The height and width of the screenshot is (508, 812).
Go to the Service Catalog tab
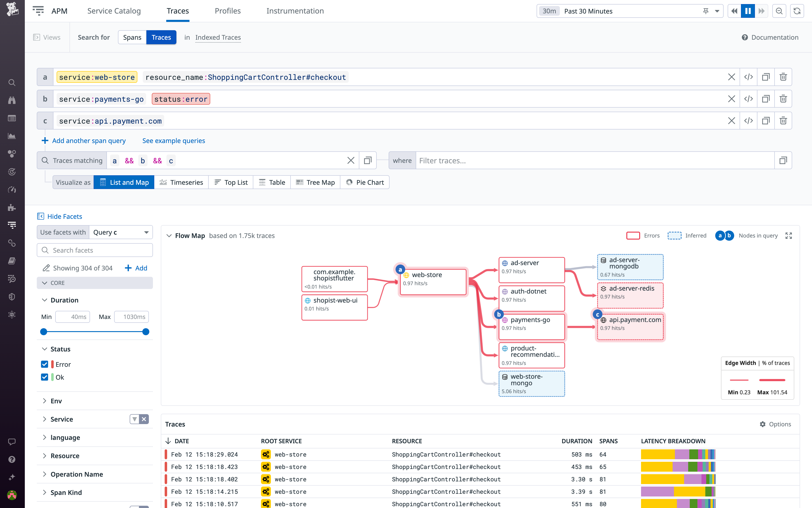point(113,11)
